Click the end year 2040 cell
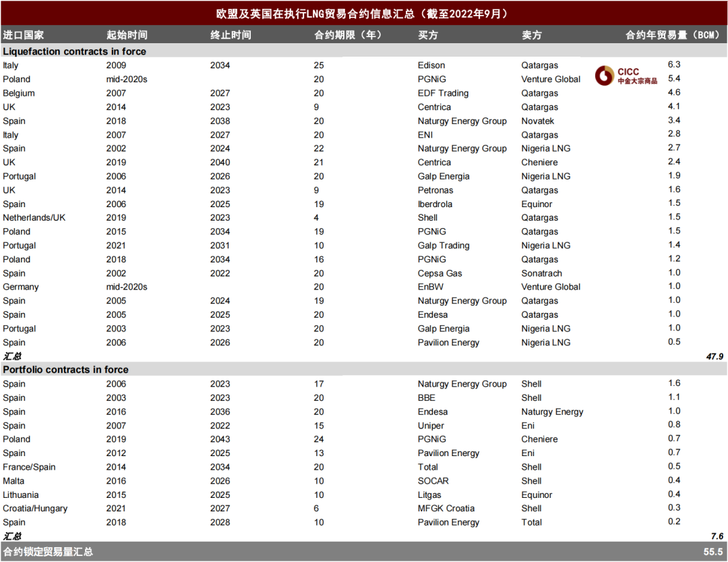This screenshot has width=728, height=562. pos(220,162)
